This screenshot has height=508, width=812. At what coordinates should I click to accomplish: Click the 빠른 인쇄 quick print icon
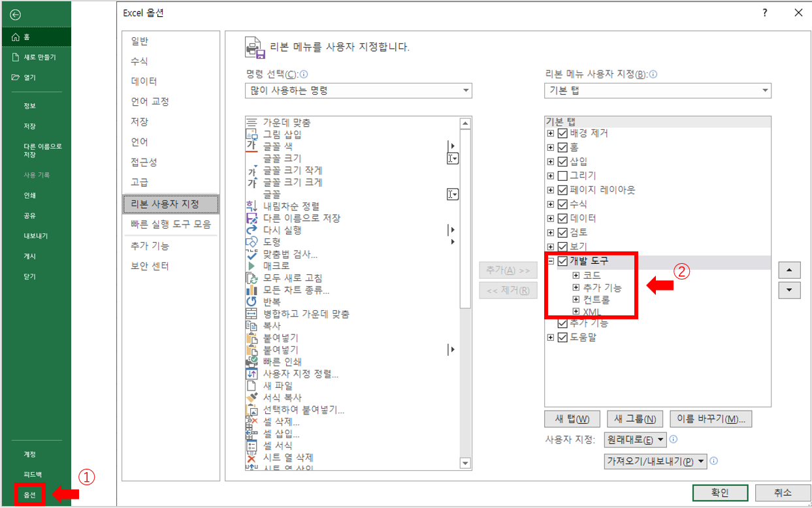pos(252,362)
